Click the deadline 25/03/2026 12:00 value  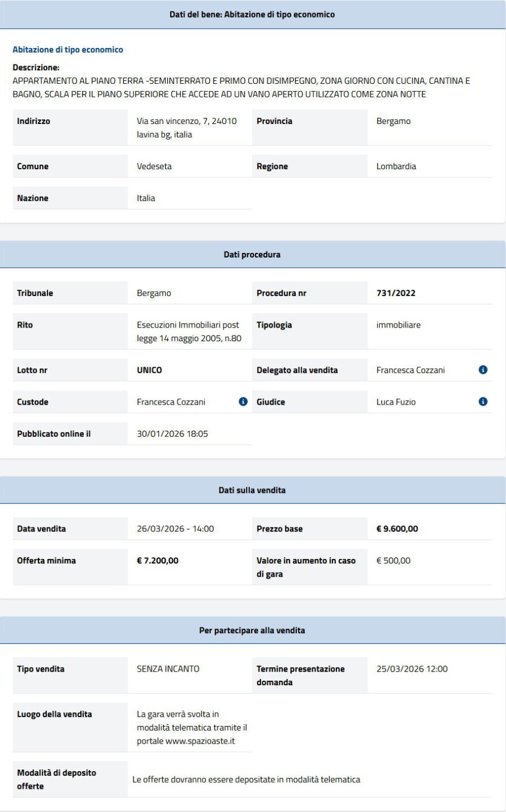412,669
